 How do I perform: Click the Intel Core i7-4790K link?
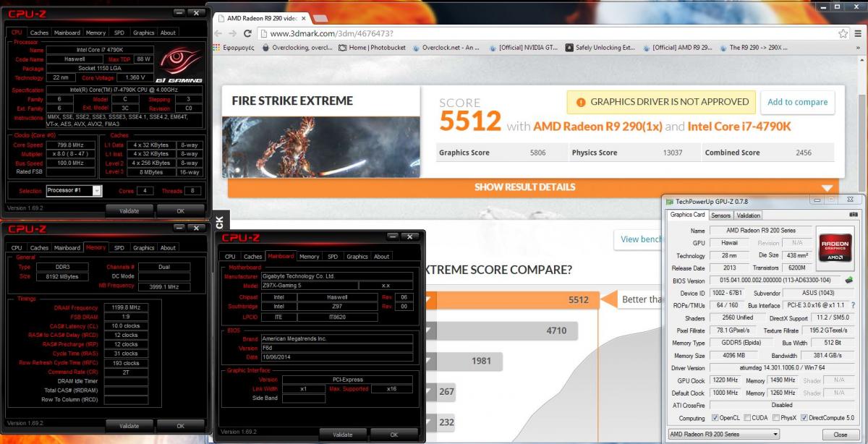pos(741,127)
